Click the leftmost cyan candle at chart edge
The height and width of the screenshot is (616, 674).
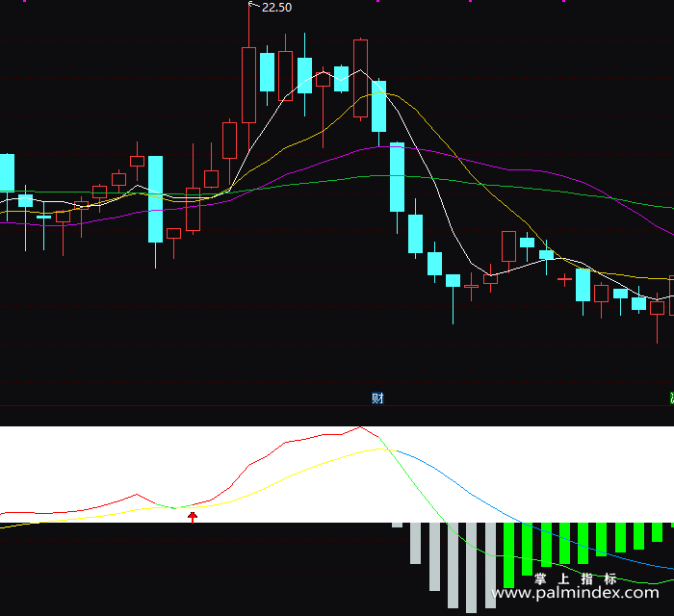(x=7, y=172)
